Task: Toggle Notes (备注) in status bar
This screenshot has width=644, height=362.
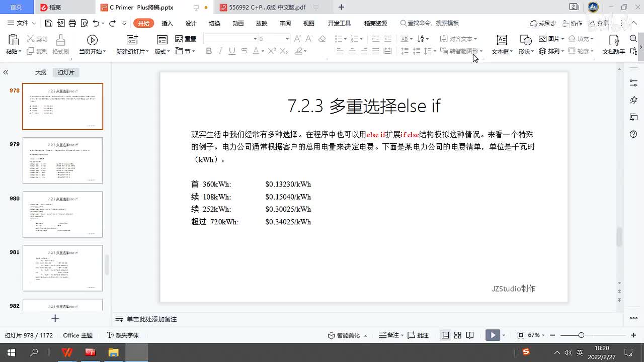Action: [x=391, y=335]
